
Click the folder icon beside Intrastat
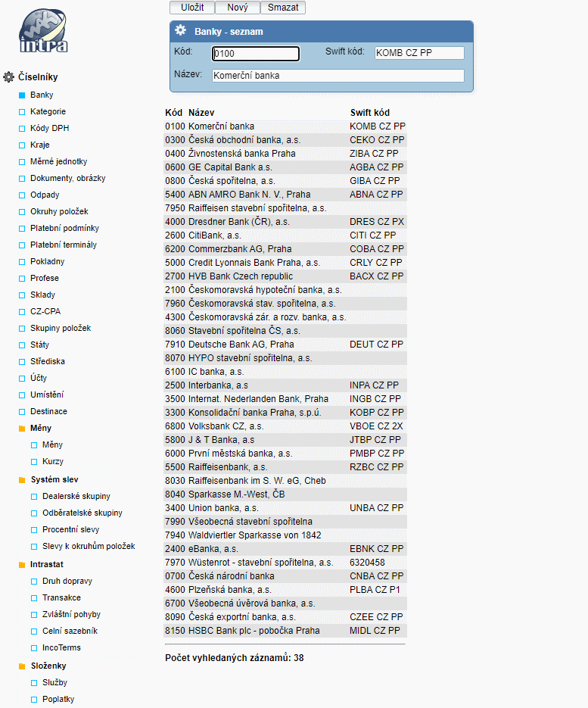tap(22, 565)
